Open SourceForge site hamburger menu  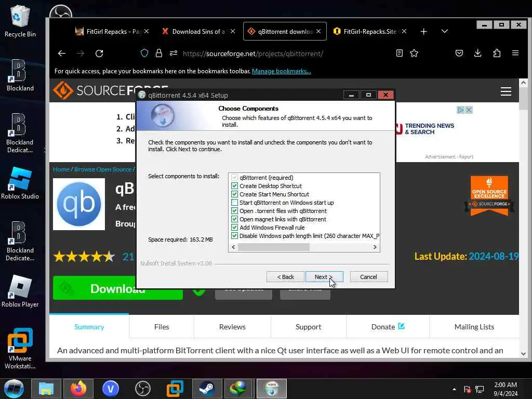(506, 91)
